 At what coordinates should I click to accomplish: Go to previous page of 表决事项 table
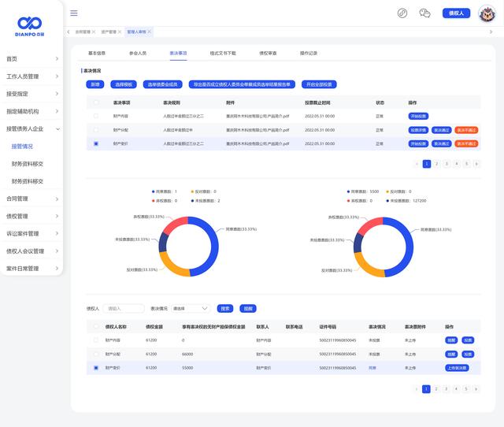pos(417,164)
